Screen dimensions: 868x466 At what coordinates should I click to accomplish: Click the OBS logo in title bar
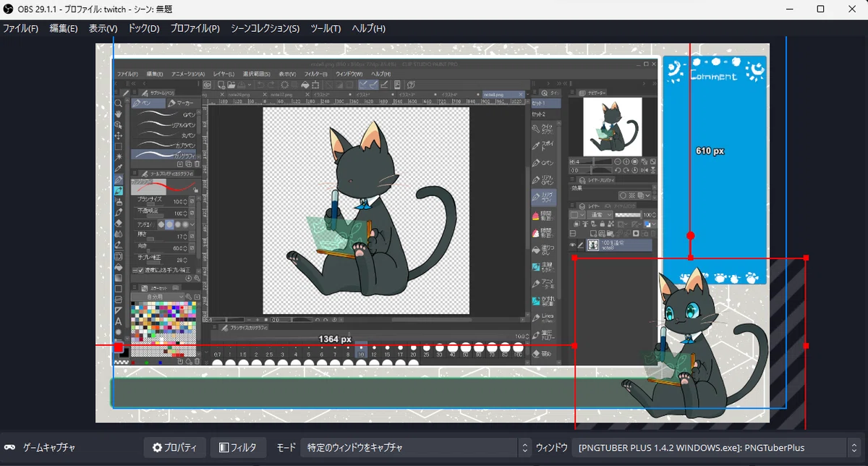click(9, 9)
